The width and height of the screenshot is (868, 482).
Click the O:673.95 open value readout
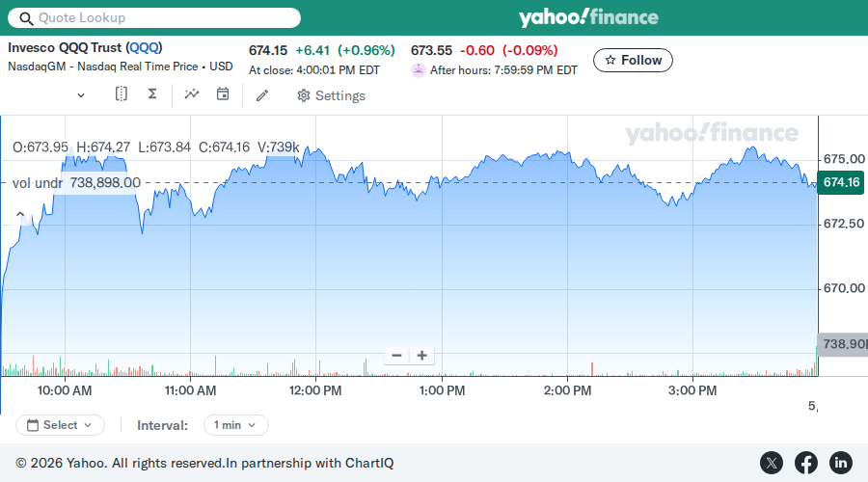coord(41,147)
